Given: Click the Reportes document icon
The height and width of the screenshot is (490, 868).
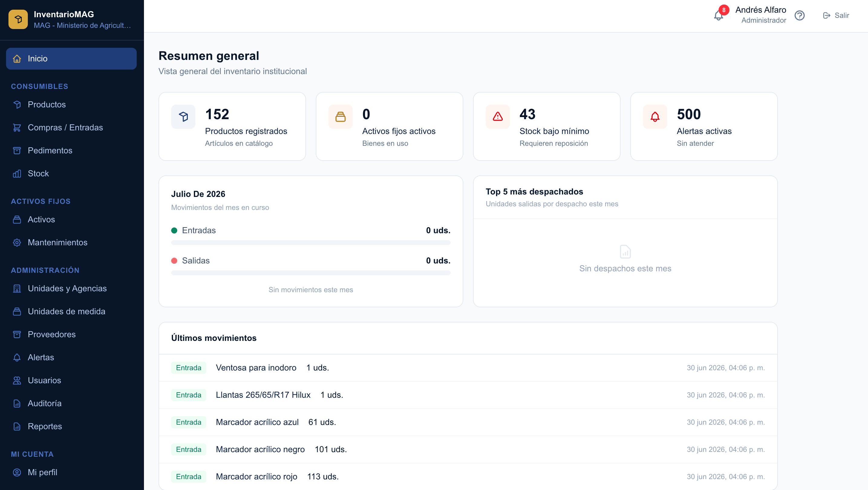Looking at the screenshot, I should [17, 426].
